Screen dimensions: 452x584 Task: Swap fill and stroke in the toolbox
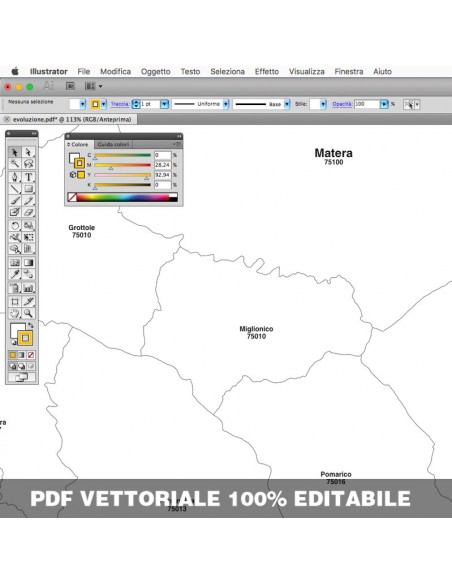pyautogui.click(x=31, y=326)
